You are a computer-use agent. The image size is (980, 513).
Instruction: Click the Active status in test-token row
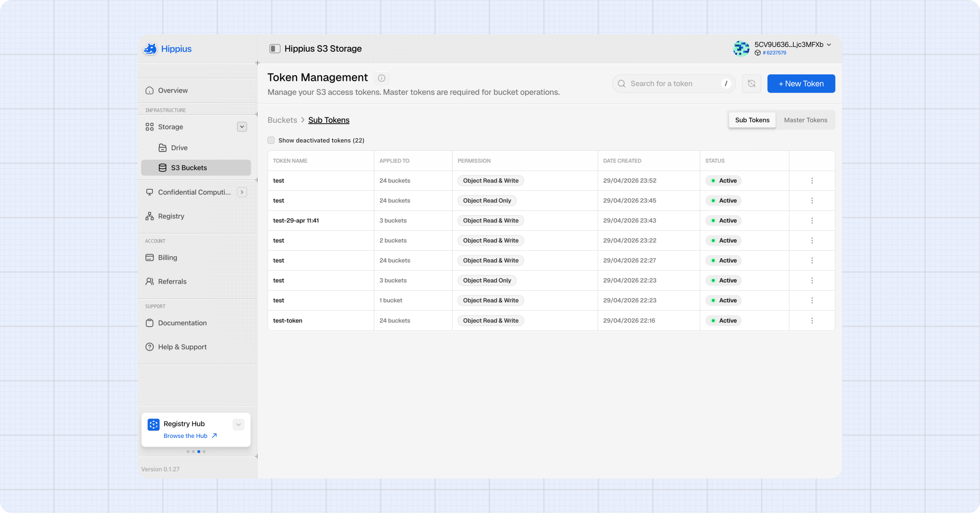[723, 321]
